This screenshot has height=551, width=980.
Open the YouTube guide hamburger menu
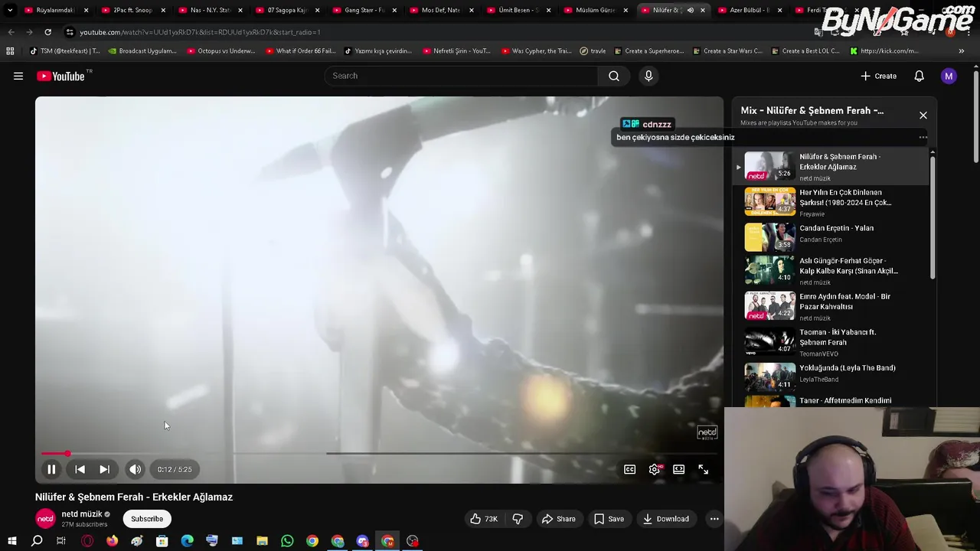tap(18, 76)
